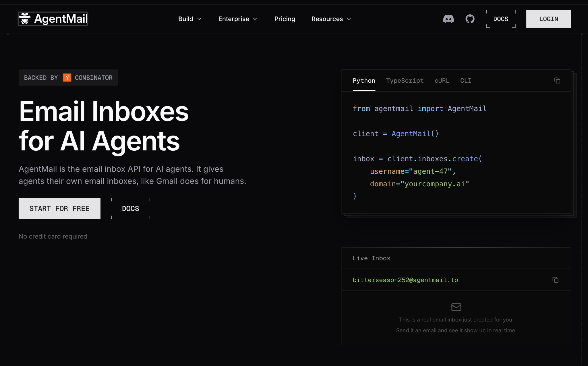Open the Pricing page
Screen dimensions: 588x366
[285, 19]
